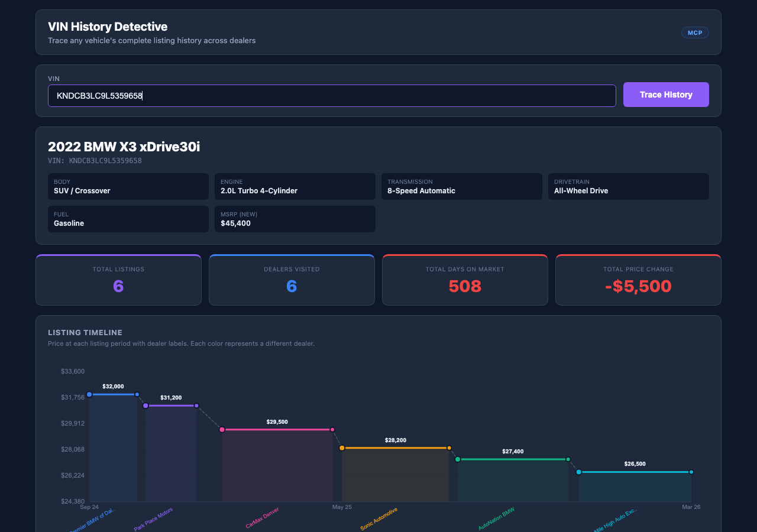Click the subtitle about tracing listing history
757x532 pixels.
(x=152, y=41)
